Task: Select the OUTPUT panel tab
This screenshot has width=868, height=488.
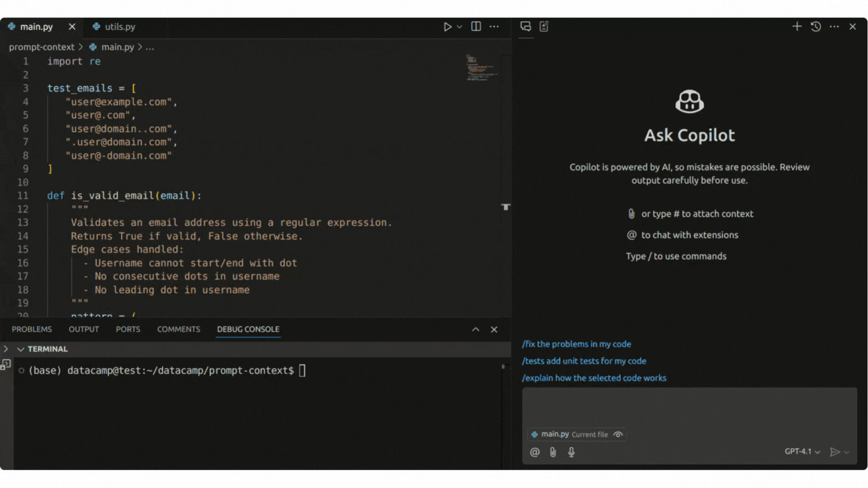Action: click(84, 329)
